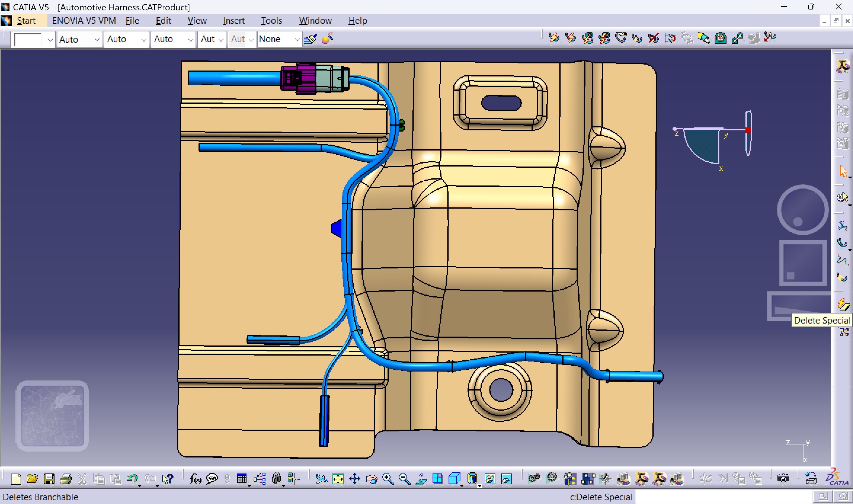Click the Start menu button

(26, 21)
